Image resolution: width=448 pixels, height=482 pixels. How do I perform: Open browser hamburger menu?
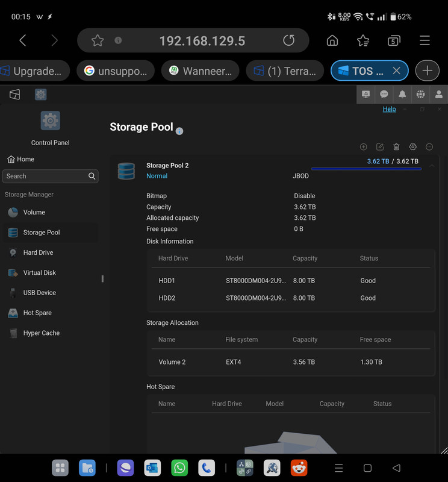tap(425, 40)
